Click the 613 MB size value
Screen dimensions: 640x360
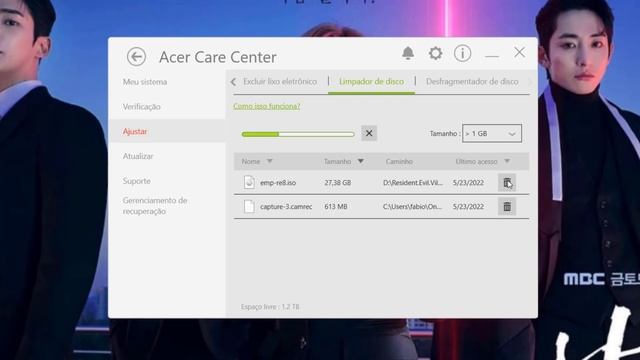336,207
